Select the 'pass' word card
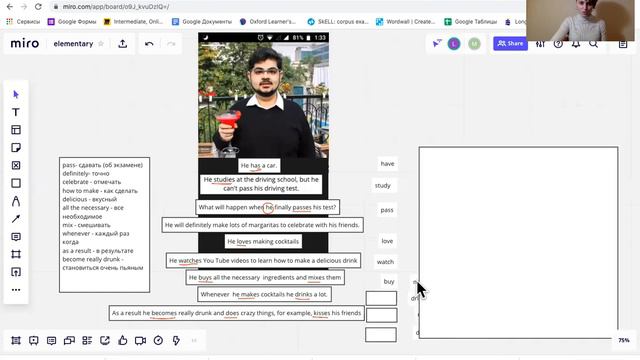 tap(387, 210)
